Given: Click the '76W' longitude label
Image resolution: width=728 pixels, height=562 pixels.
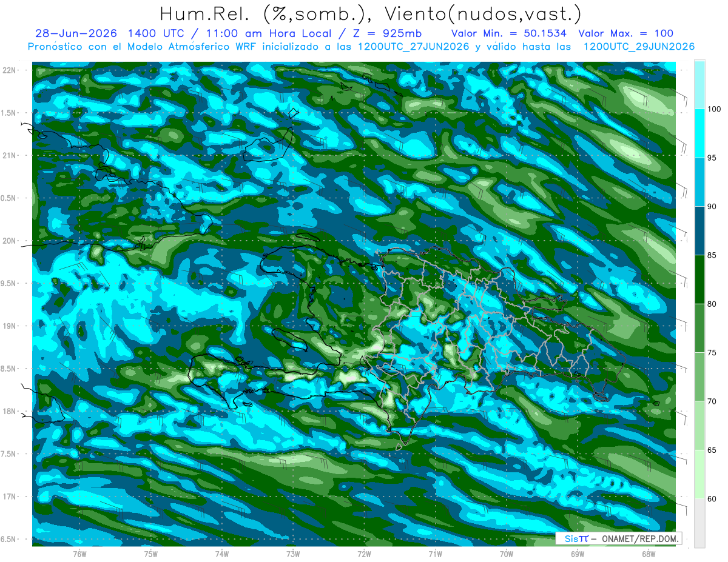Looking at the screenshot, I should 79,554.
